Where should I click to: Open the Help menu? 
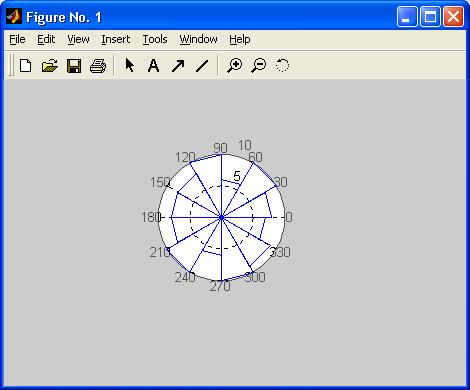point(240,39)
